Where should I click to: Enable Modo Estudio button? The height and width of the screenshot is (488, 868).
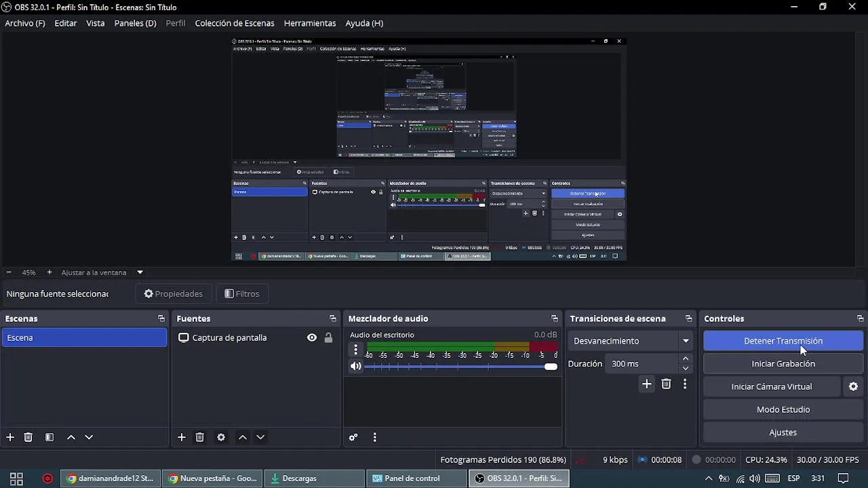[783, 409]
